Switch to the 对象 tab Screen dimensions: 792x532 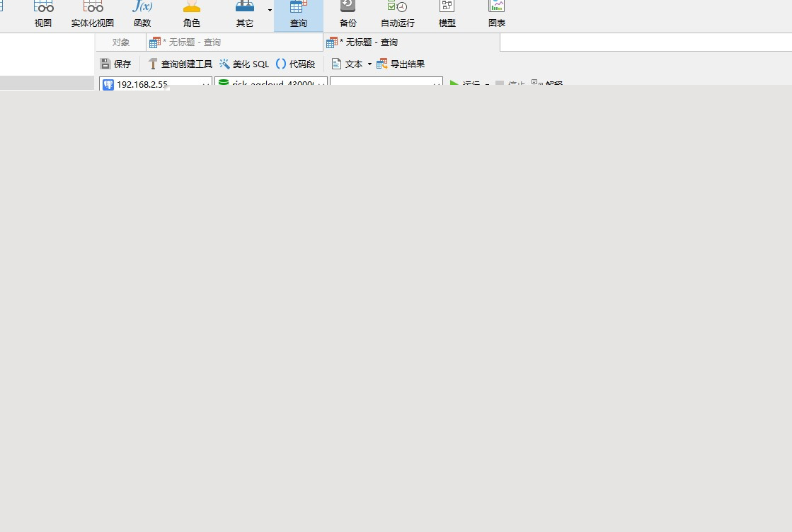pos(121,42)
